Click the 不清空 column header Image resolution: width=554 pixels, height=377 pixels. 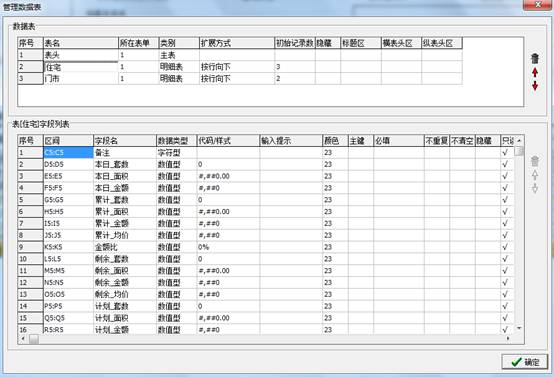coord(462,141)
